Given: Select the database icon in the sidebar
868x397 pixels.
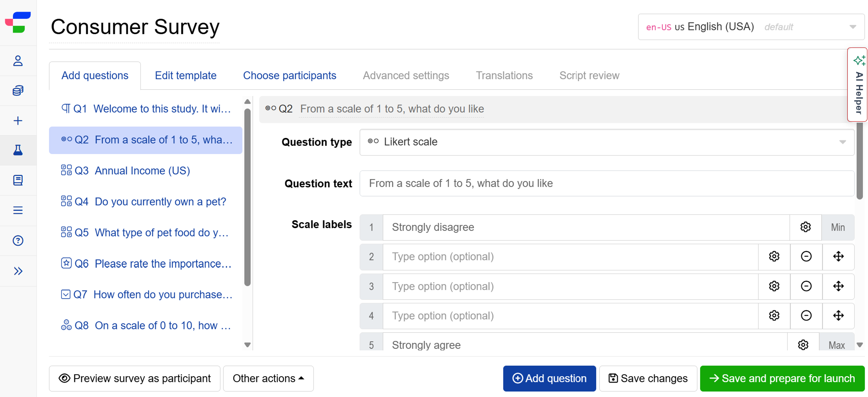Looking at the screenshot, I should coord(18,90).
